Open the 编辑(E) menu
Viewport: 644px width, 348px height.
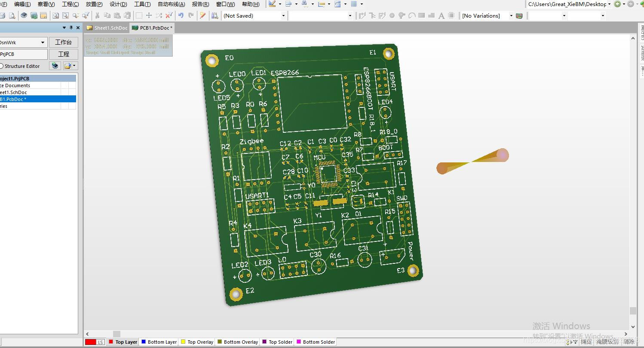[22, 4]
